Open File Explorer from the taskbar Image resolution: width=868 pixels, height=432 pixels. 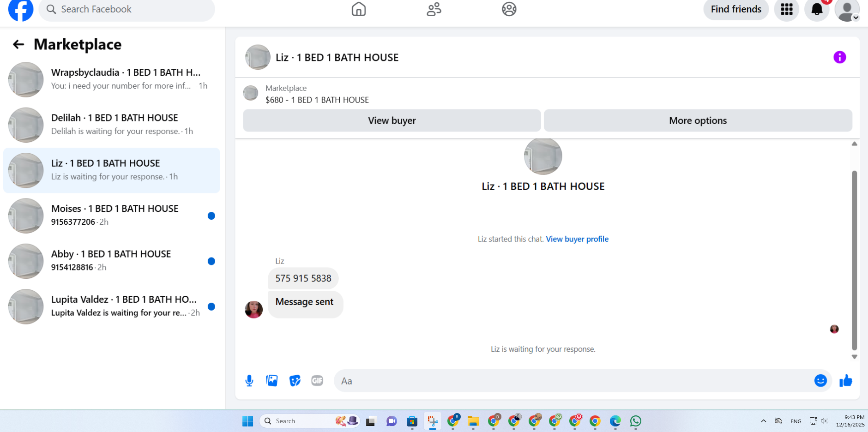click(473, 421)
